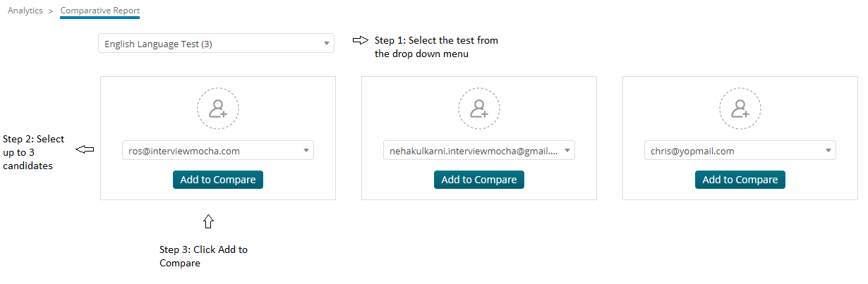Click Add to Compare under ros@interviewmocha.com
868x284 pixels.
pyautogui.click(x=218, y=180)
